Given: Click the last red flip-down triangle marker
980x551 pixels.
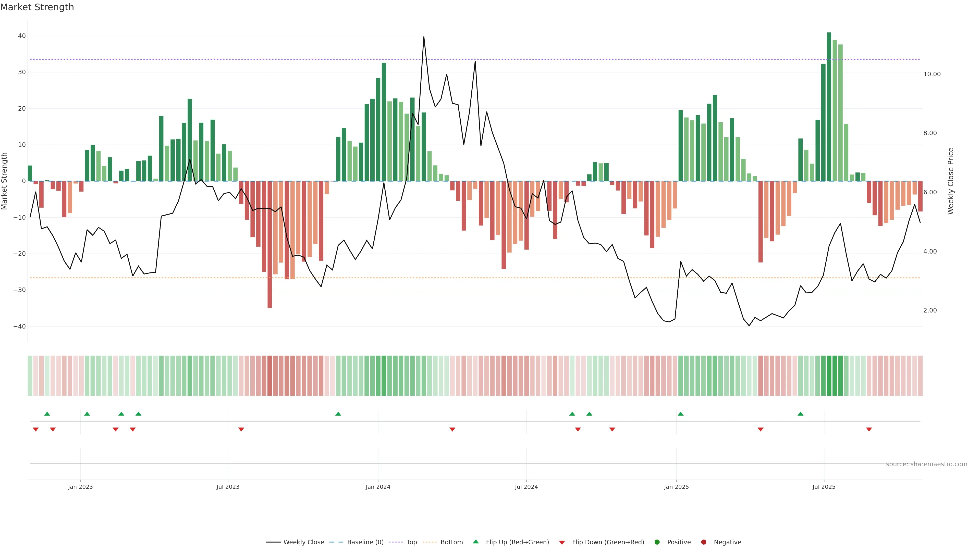Looking at the screenshot, I should (869, 429).
